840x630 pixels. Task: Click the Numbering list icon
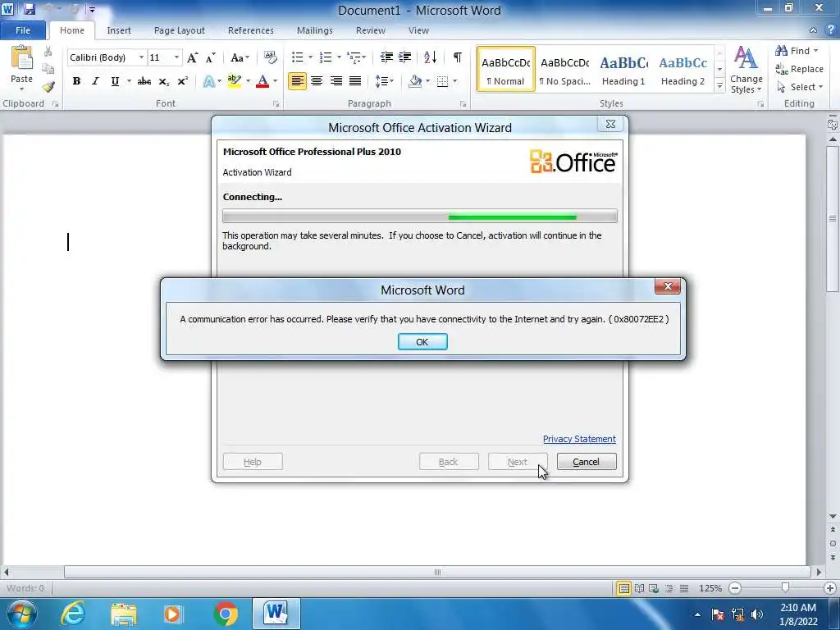coord(325,57)
